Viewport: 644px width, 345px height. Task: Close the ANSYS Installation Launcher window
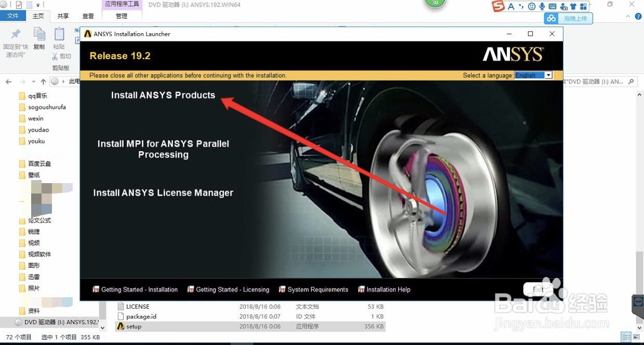(x=552, y=34)
